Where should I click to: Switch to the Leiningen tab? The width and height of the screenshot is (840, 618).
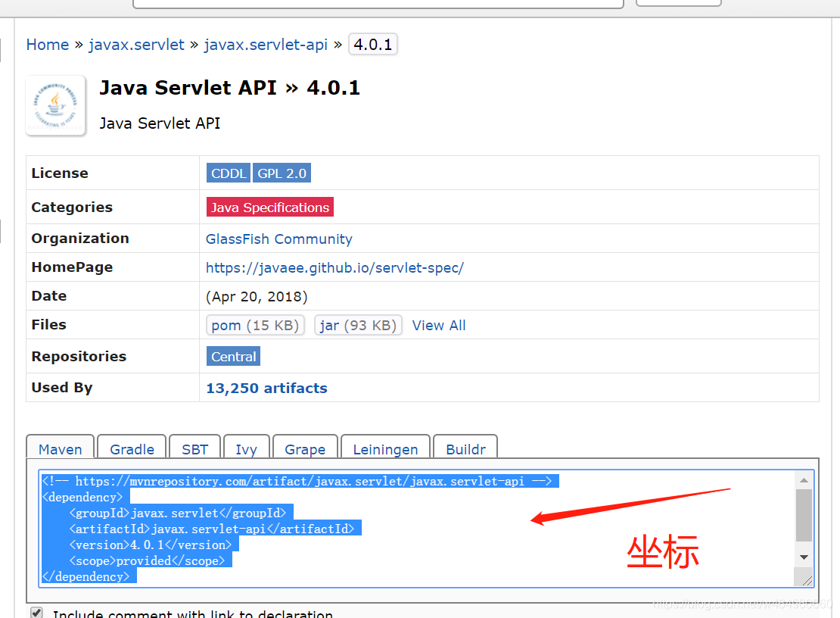(x=385, y=448)
